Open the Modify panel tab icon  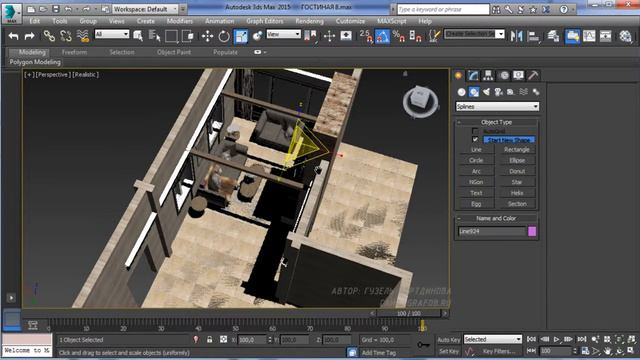[473, 75]
